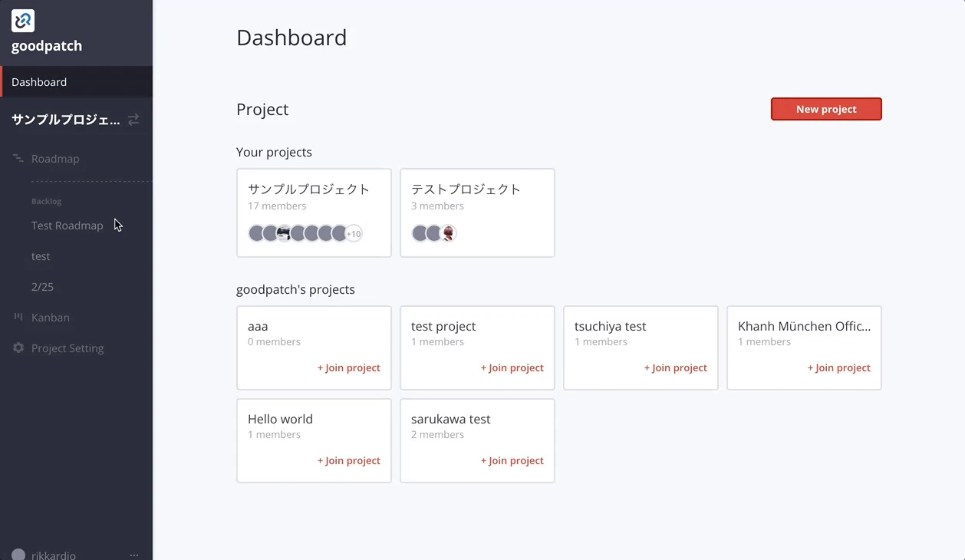Click the "17 members" text
Viewport: 965px width, 560px height.
[x=277, y=206]
